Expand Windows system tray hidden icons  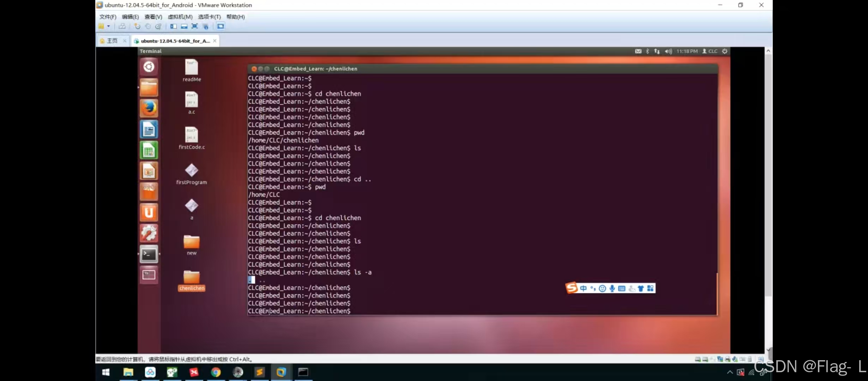pyautogui.click(x=730, y=372)
